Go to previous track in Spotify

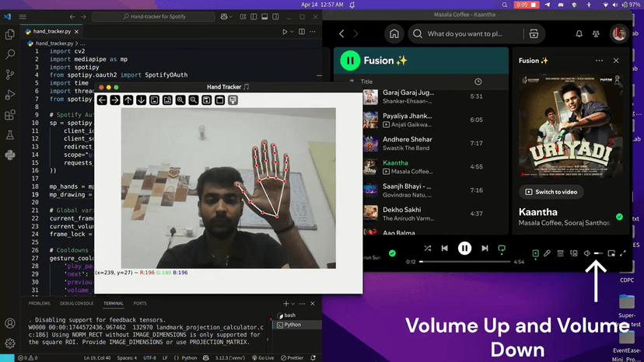pos(445,249)
